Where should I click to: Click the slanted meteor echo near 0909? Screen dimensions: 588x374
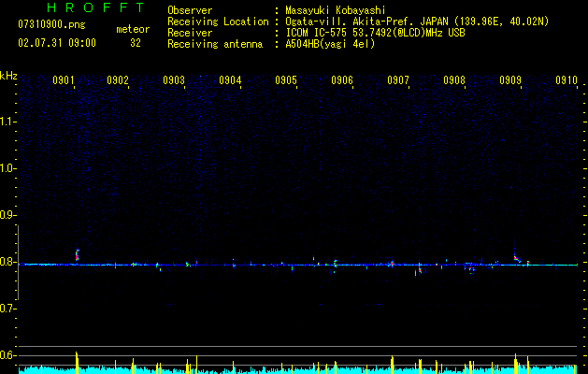pos(517,258)
